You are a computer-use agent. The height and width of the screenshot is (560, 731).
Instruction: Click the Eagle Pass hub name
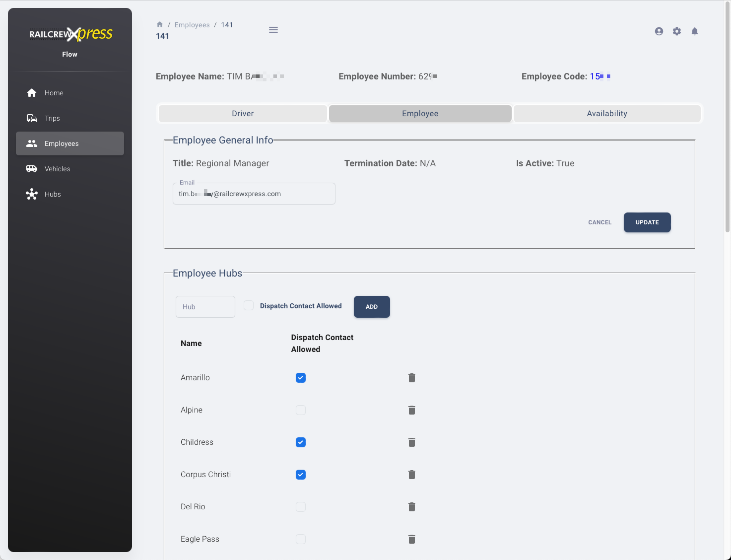coord(200,539)
